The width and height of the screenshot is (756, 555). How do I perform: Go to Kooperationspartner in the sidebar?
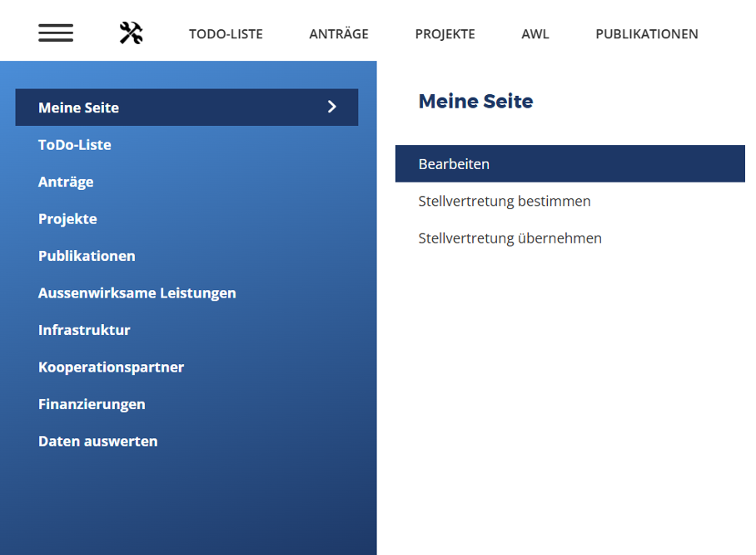click(111, 367)
